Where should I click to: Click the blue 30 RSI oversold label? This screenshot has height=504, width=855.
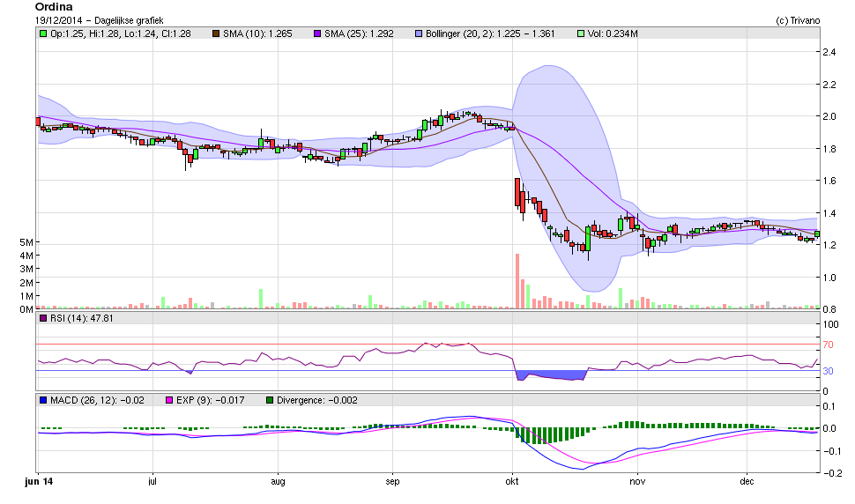(829, 371)
